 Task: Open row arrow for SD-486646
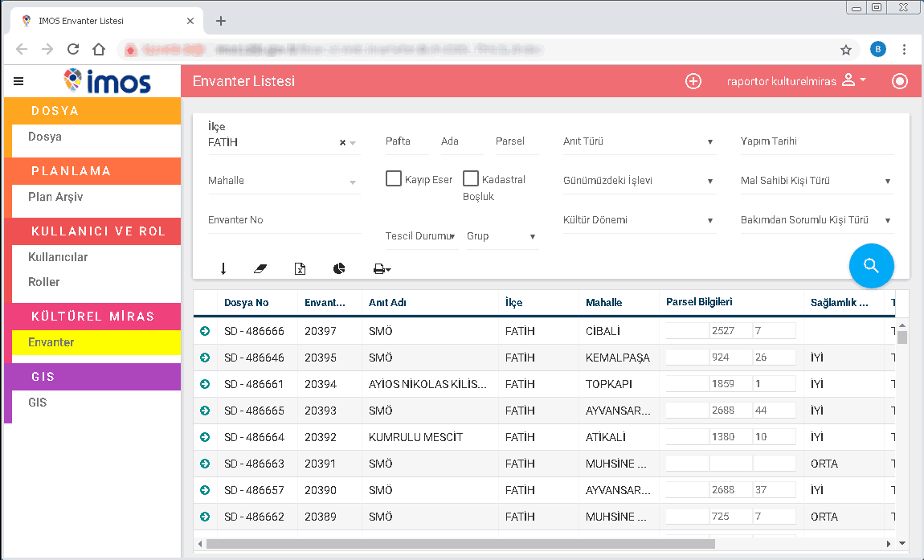pyautogui.click(x=204, y=358)
